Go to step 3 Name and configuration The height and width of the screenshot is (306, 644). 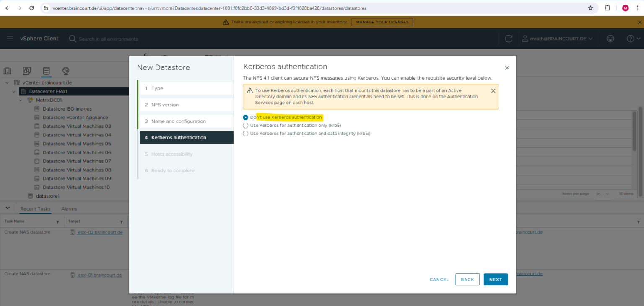point(186,121)
